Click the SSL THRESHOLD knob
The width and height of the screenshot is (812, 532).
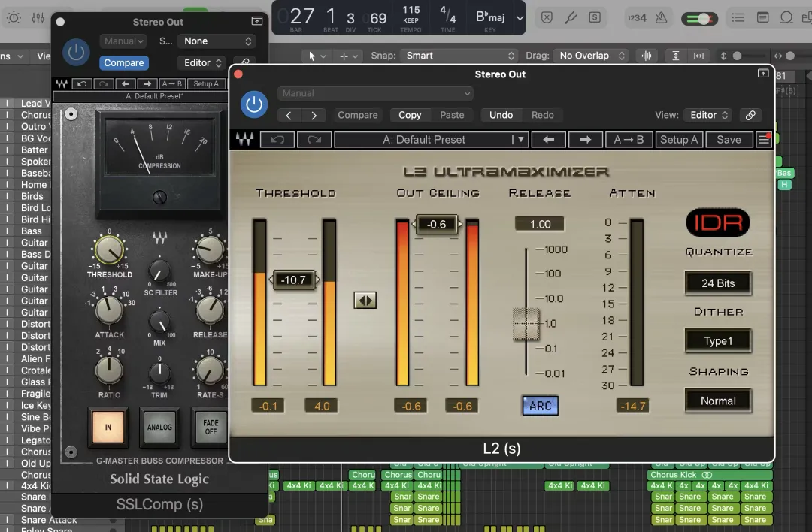[109, 250]
